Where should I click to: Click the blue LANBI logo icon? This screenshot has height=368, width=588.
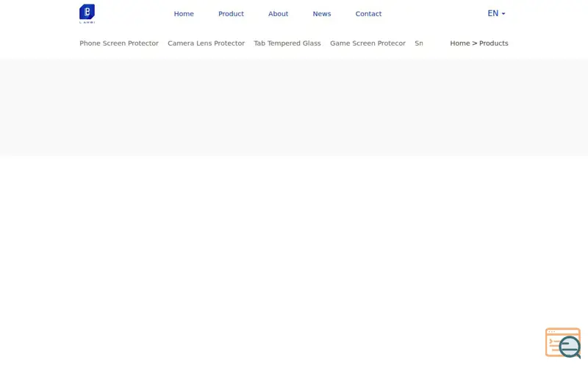pyautogui.click(x=87, y=12)
